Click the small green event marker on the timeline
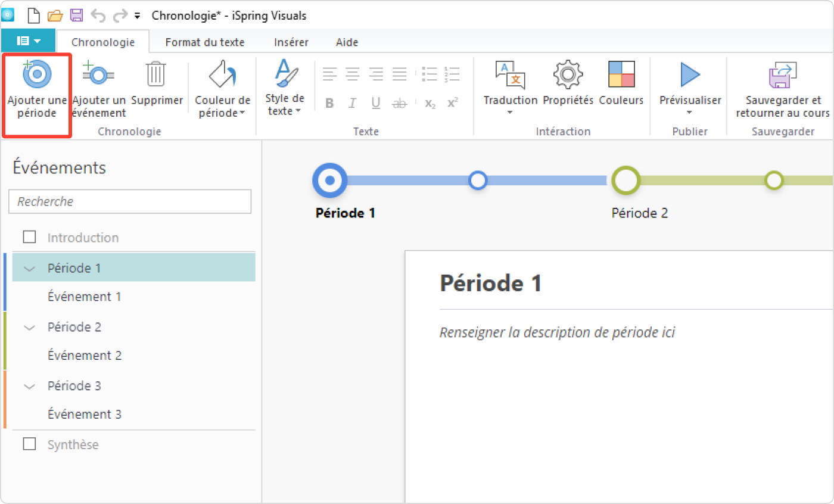This screenshot has height=504, width=834. 774,180
